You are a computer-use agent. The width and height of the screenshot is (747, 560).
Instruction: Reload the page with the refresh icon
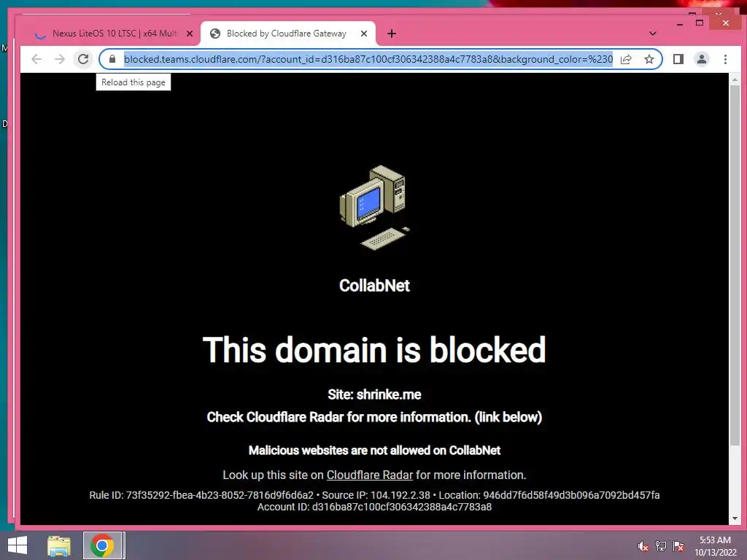click(83, 59)
